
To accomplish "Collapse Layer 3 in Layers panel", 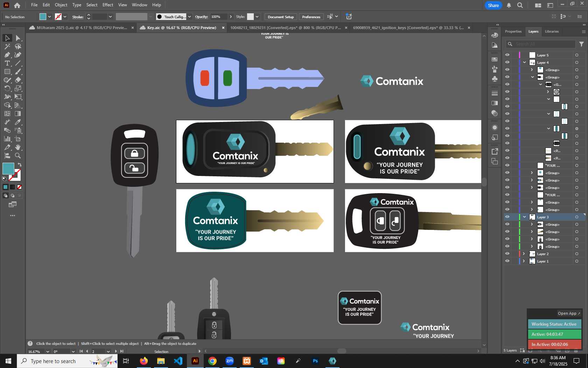I will click(524, 217).
